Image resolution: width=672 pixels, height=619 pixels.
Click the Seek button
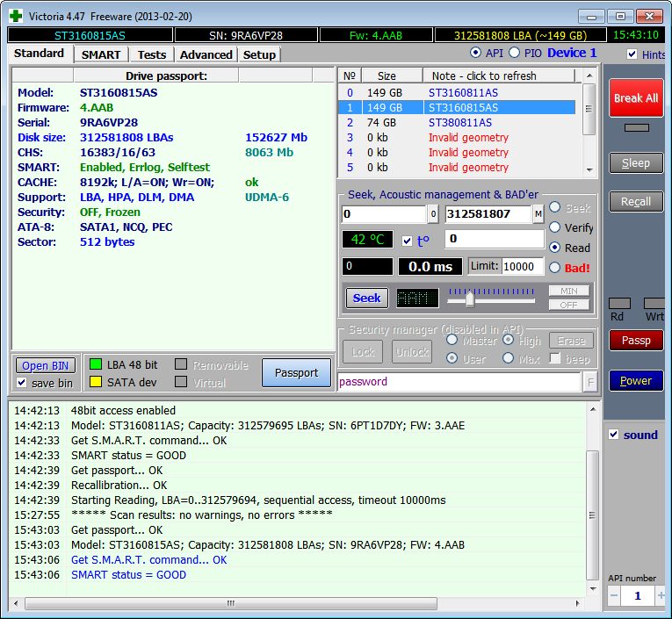point(367,298)
